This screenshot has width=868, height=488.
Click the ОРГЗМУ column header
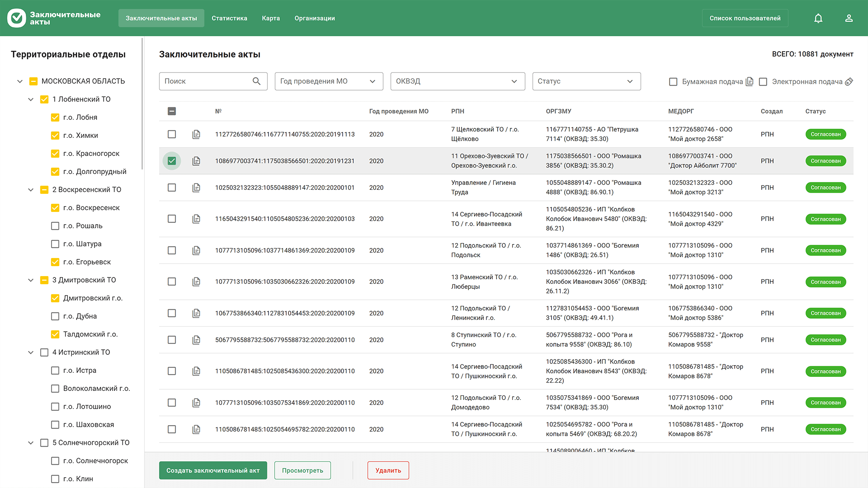point(558,111)
